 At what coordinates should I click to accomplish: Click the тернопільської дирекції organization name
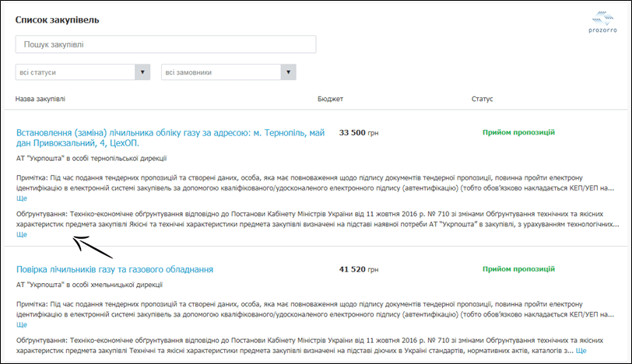(x=91, y=158)
